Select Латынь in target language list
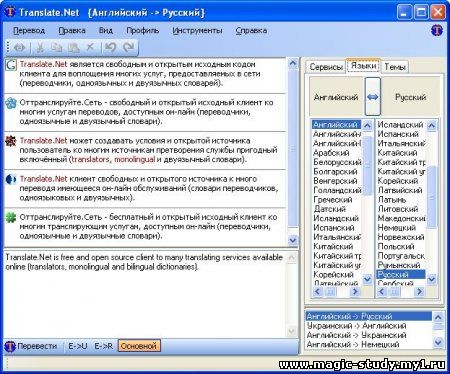The image size is (450, 374). 401,200
